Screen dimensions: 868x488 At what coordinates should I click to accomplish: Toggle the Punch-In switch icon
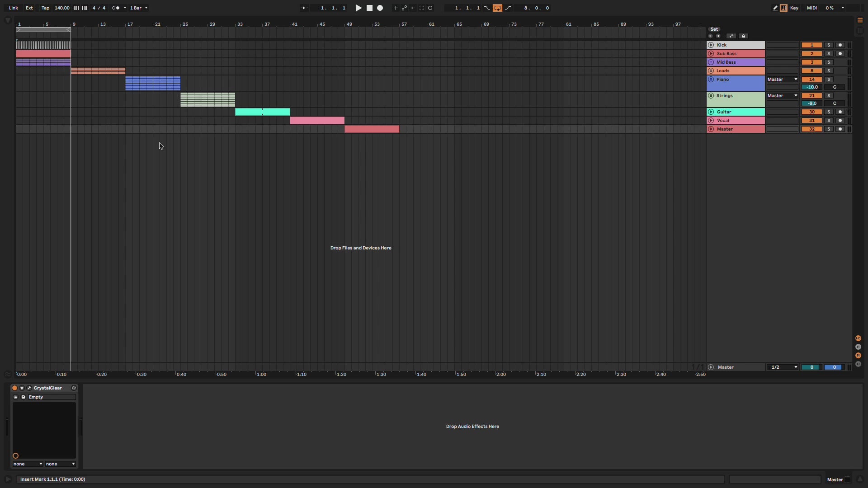coord(487,8)
